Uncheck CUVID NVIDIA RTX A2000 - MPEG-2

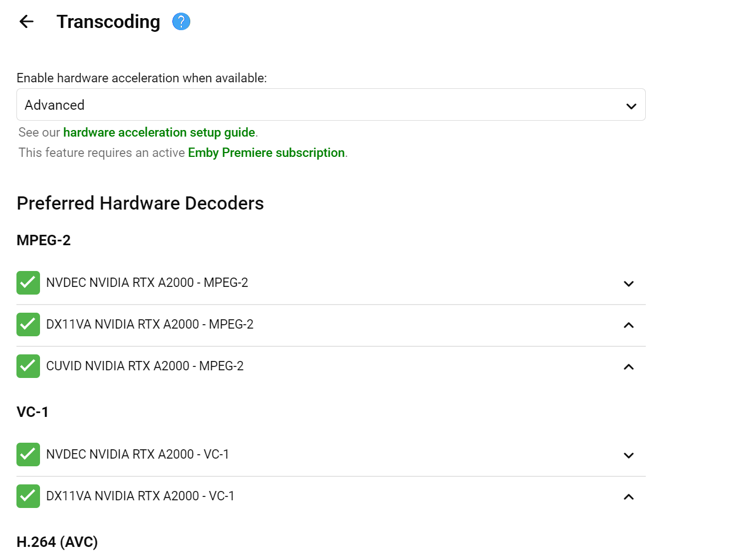point(28,366)
